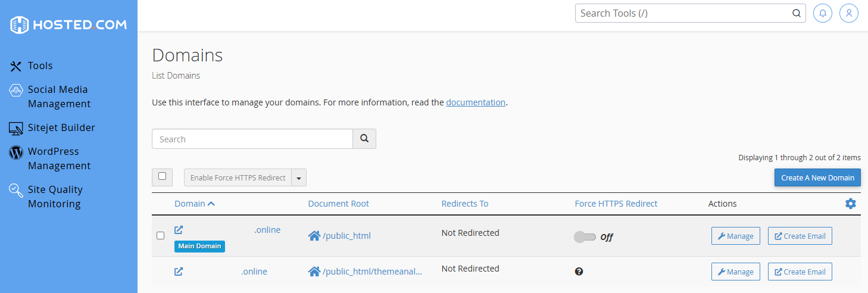This screenshot has width=868, height=293.
Task: Click the WordPress Management logo icon
Action: tap(16, 152)
